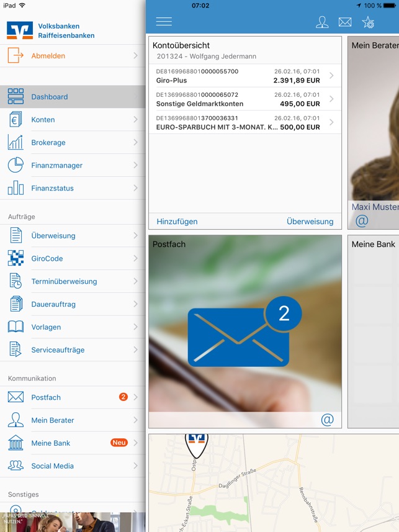Tap Abmelden to log out
Screen dimensions: 399x532
(x=48, y=56)
